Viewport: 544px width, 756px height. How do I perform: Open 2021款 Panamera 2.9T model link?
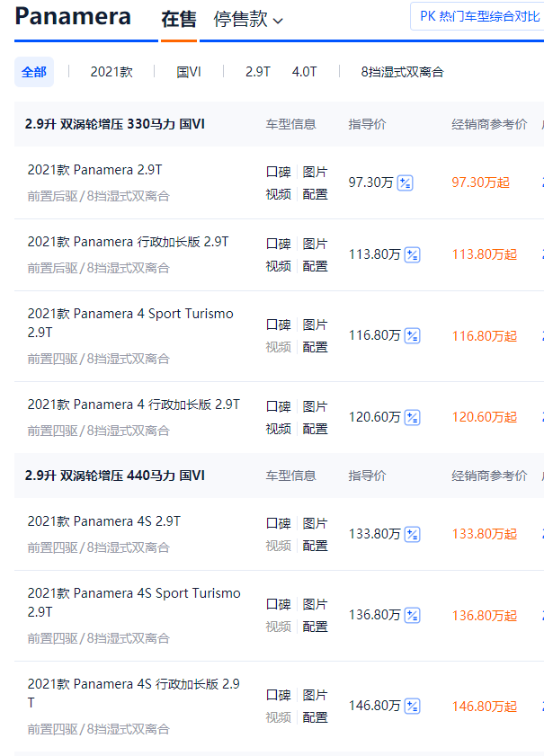click(94, 170)
